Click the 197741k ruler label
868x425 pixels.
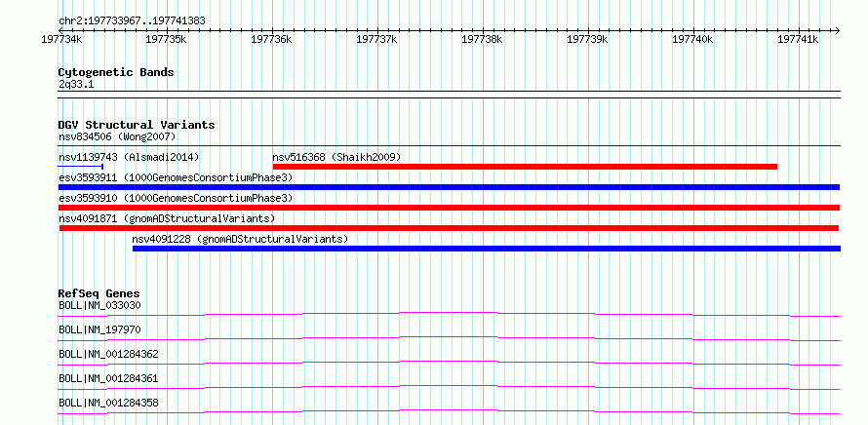point(798,39)
